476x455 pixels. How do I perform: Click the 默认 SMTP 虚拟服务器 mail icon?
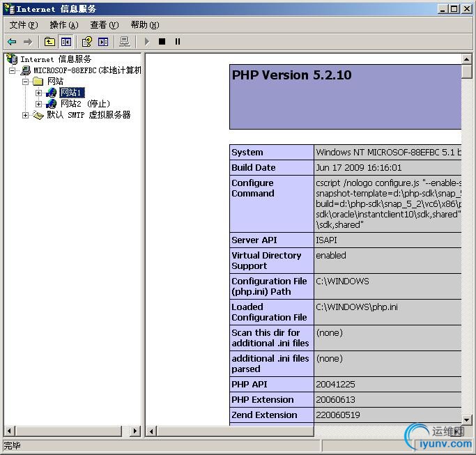(x=38, y=115)
